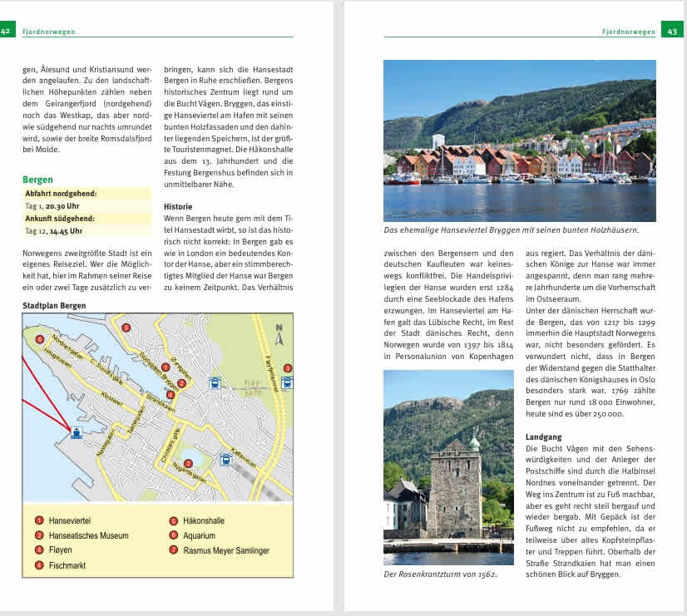This screenshot has height=616, width=687.
Task: Click the green Bergen section heading
Action: [x=37, y=180]
